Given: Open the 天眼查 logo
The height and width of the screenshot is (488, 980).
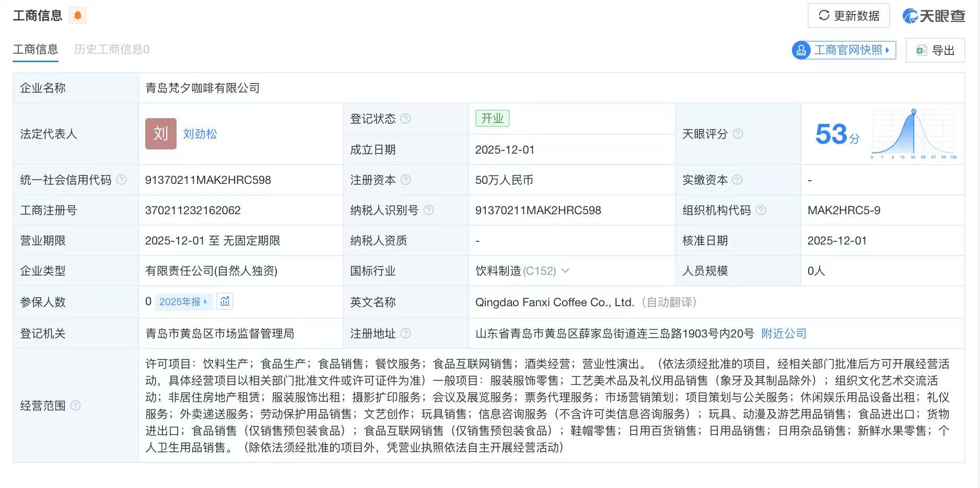Looking at the screenshot, I should tap(934, 16).
